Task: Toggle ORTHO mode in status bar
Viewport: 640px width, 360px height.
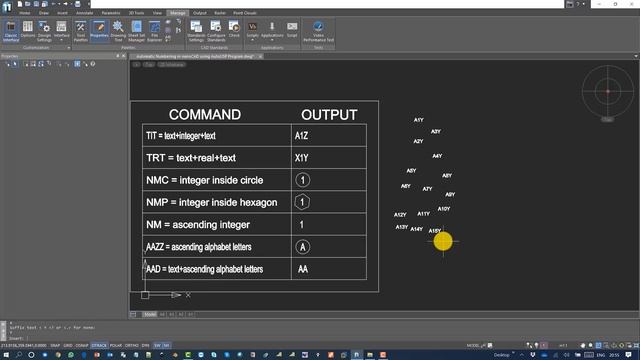Action: 132,346
